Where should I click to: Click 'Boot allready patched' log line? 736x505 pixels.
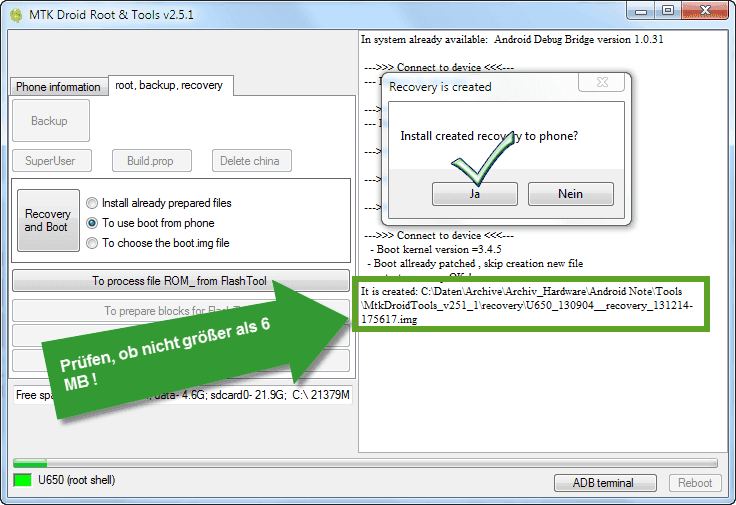[475, 263]
